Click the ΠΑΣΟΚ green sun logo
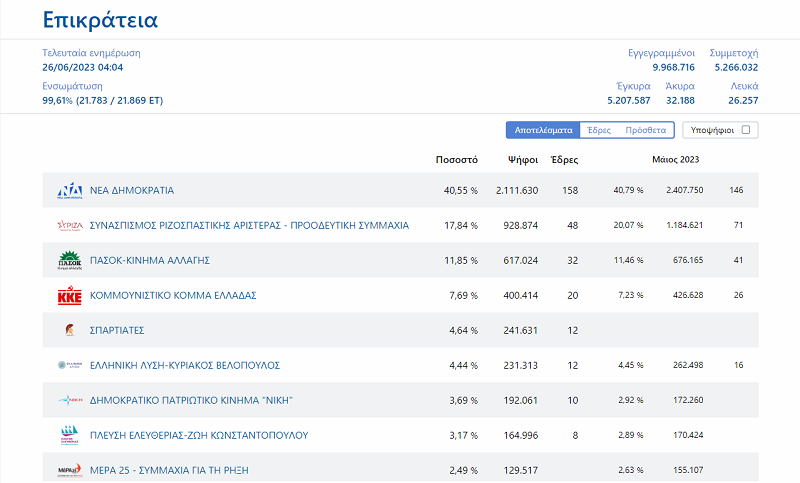 point(70,260)
